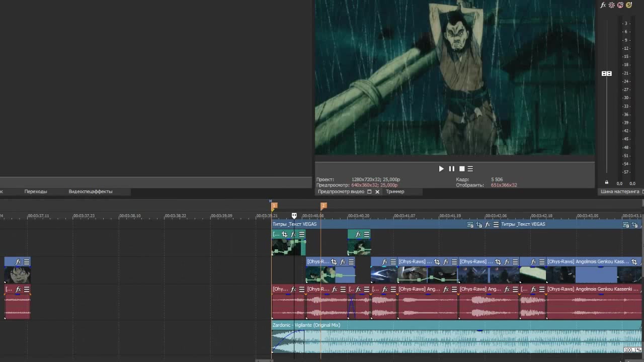644x362 pixels.
Task: Stop the video preview playback
Action: 462,169
